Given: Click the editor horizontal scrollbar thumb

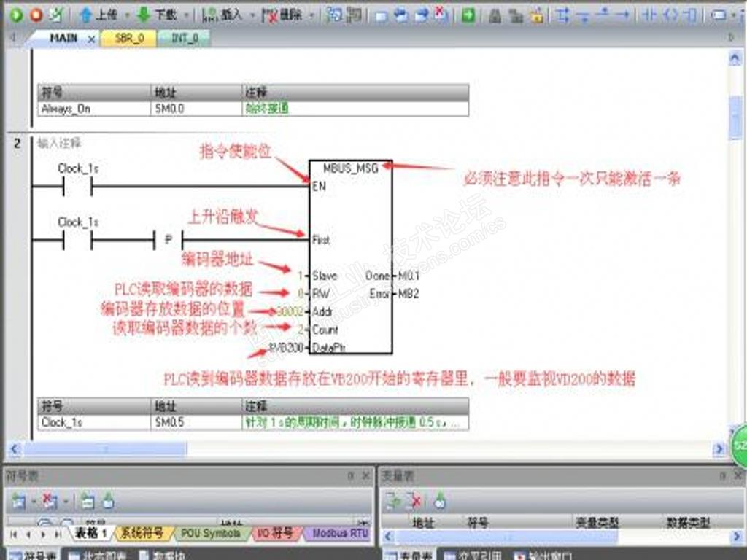Looking at the screenshot, I should 105,448.
